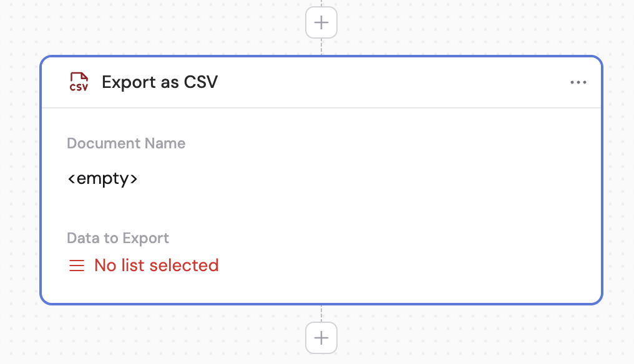This screenshot has height=364, width=634.
Task: Click the Document Name section label
Action: (126, 143)
